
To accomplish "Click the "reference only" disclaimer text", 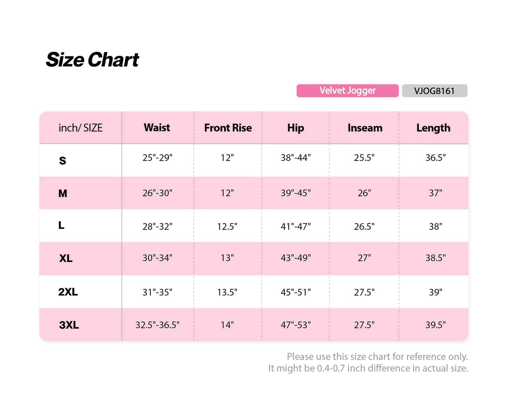I will [x=377, y=357].
